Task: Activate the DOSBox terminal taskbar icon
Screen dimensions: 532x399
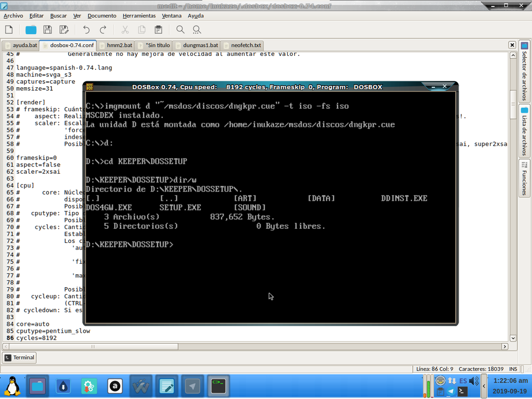Action: [218, 386]
